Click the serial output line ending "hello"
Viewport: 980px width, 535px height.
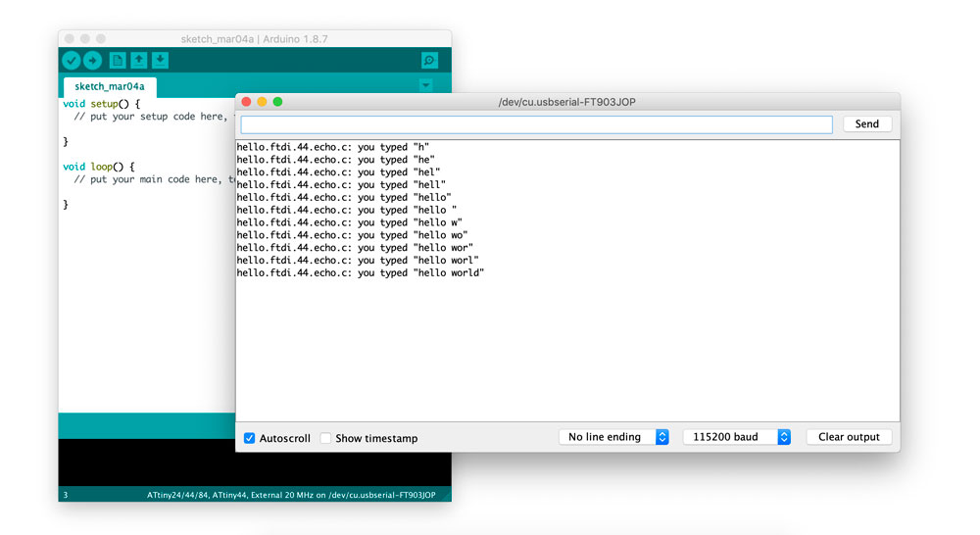tap(344, 198)
